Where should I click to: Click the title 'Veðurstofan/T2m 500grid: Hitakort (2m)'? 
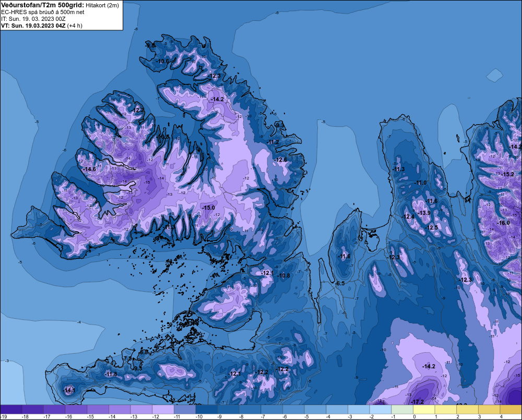pos(60,5)
